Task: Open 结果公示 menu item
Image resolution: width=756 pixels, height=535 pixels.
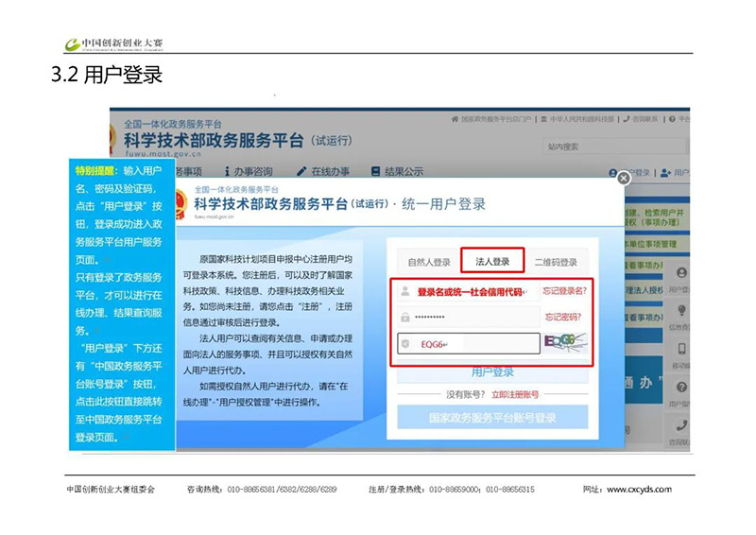Action: 404,171
